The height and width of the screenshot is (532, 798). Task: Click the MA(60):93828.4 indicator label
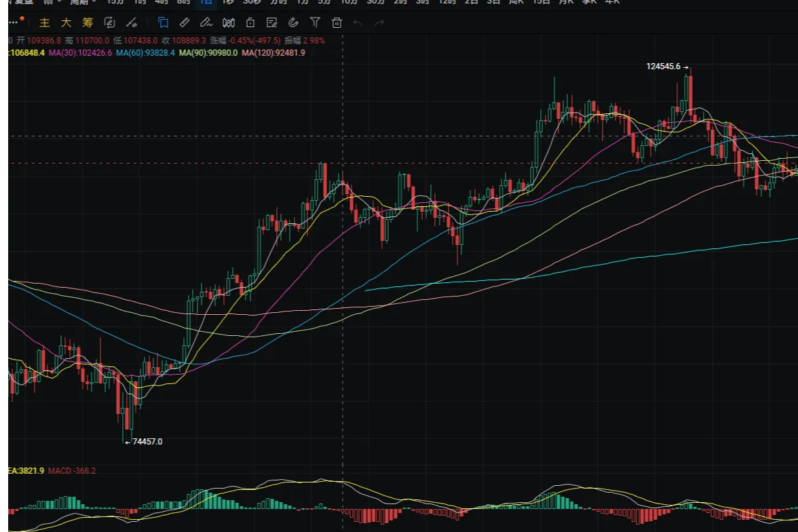[145, 52]
